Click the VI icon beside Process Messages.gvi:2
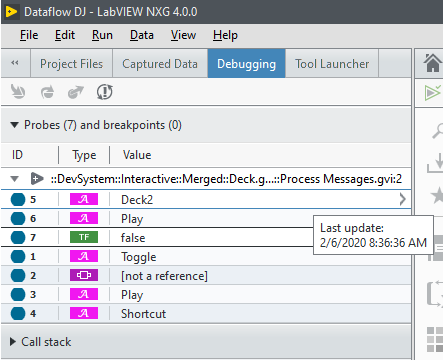This screenshot has width=443, height=360. (37, 179)
